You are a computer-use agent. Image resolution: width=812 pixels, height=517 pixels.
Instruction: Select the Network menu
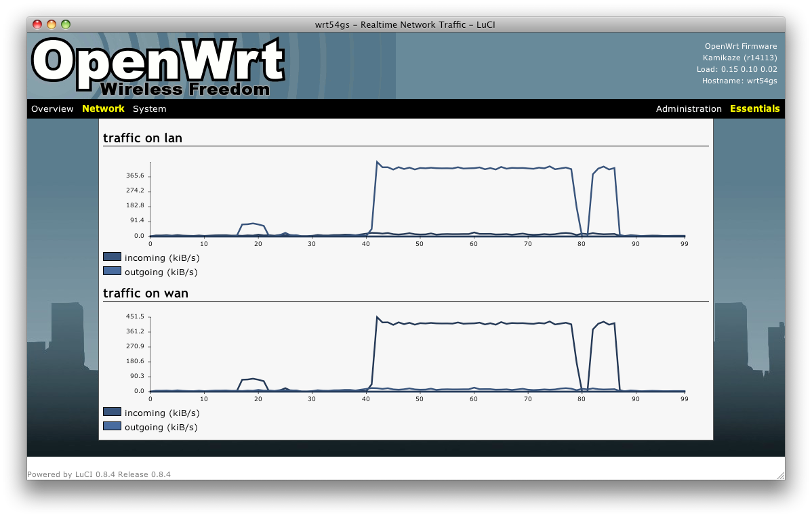click(x=103, y=108)
